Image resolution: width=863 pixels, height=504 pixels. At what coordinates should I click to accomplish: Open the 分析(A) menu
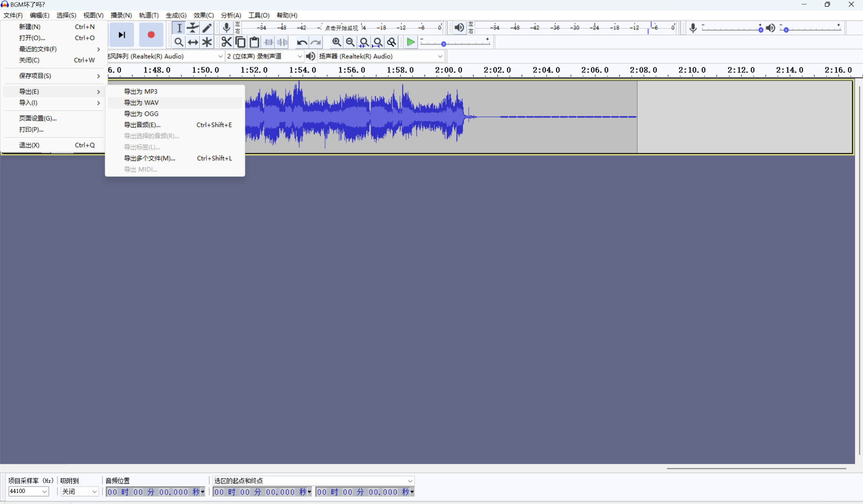tap(231, 16)
